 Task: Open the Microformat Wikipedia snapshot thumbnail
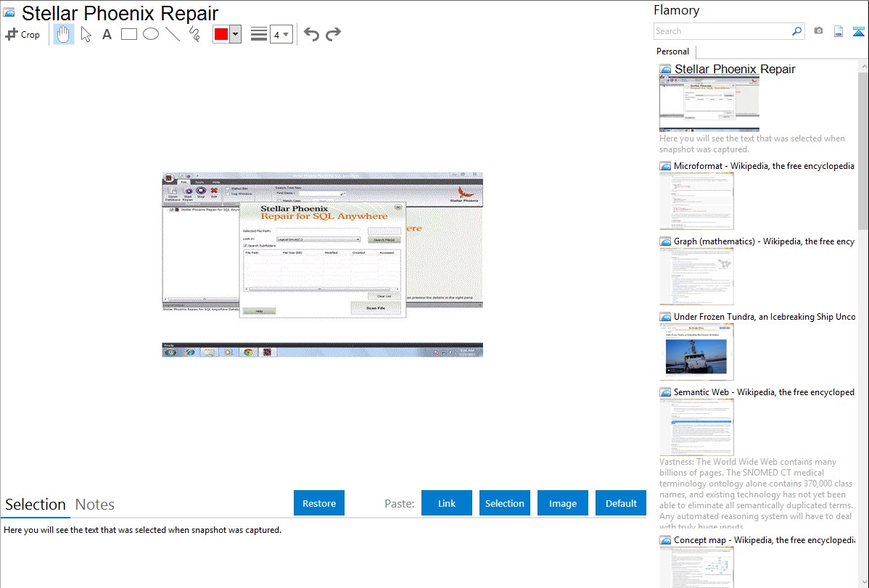point(696,201)
